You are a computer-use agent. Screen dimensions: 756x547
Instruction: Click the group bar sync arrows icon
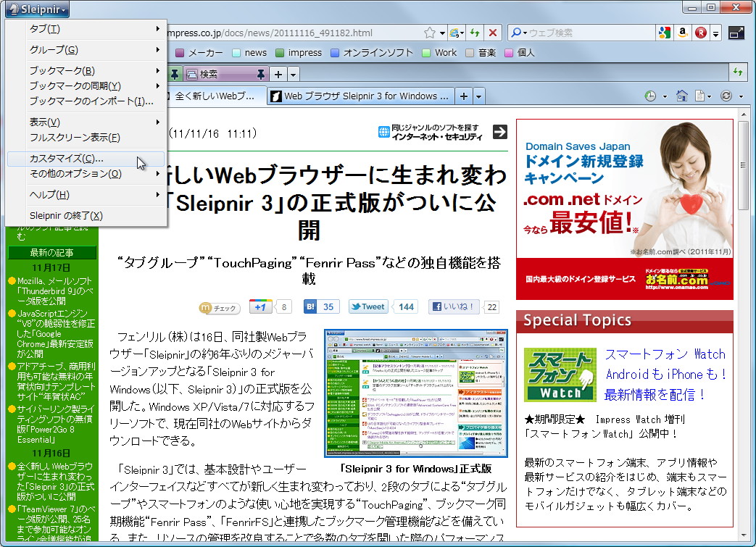click(738, 72)
